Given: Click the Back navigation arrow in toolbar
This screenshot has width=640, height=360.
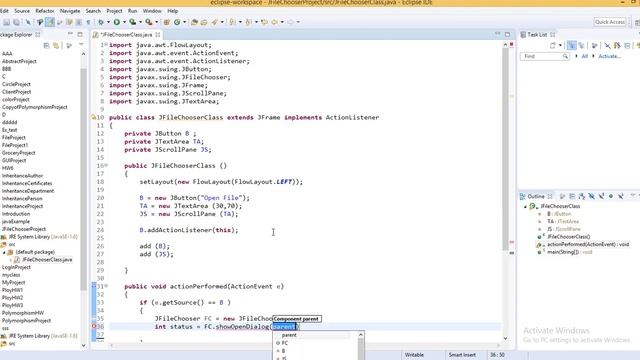Looking at the screenshot, I should pyautogui.click(x=274, y=22).
